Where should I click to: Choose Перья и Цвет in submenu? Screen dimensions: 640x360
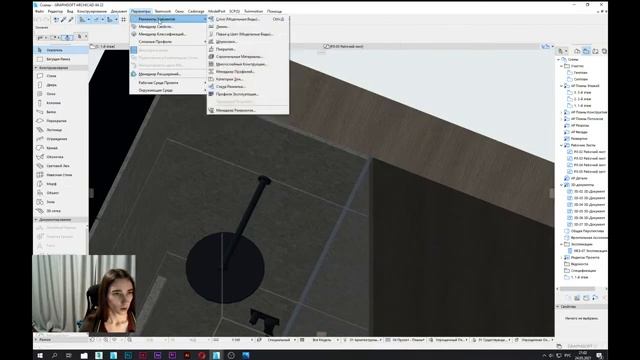247,34
